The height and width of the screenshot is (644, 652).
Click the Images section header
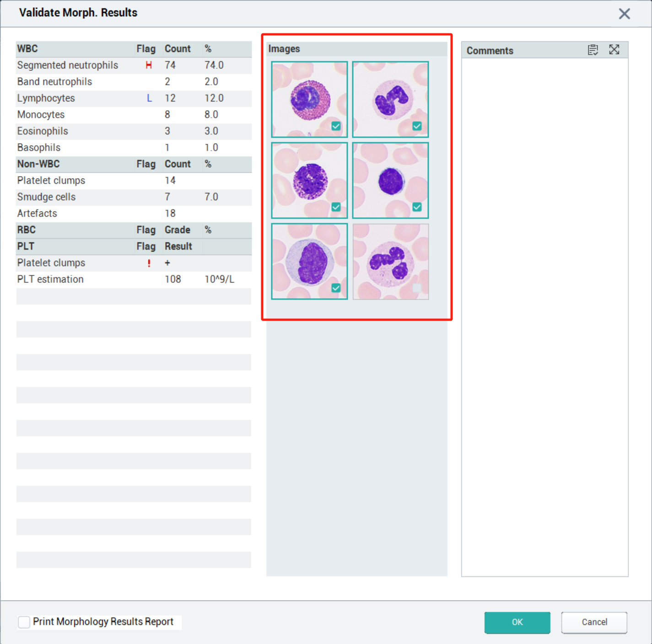[284, 49]
